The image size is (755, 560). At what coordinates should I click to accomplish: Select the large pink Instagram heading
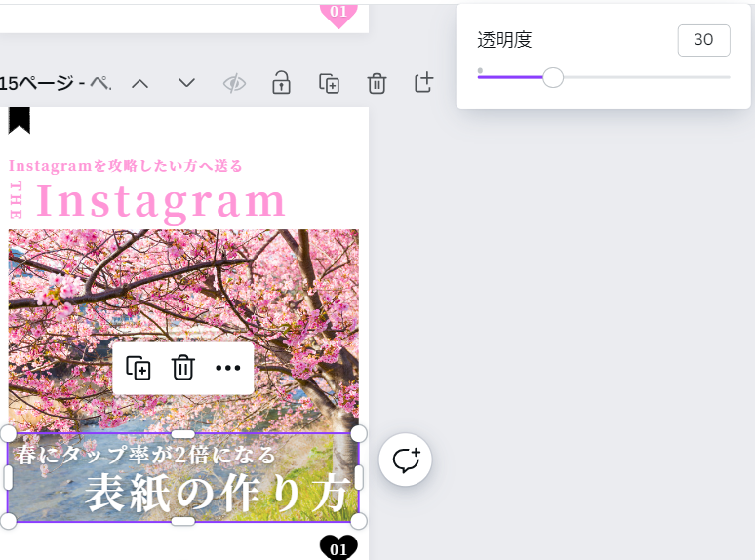[161, 202]
